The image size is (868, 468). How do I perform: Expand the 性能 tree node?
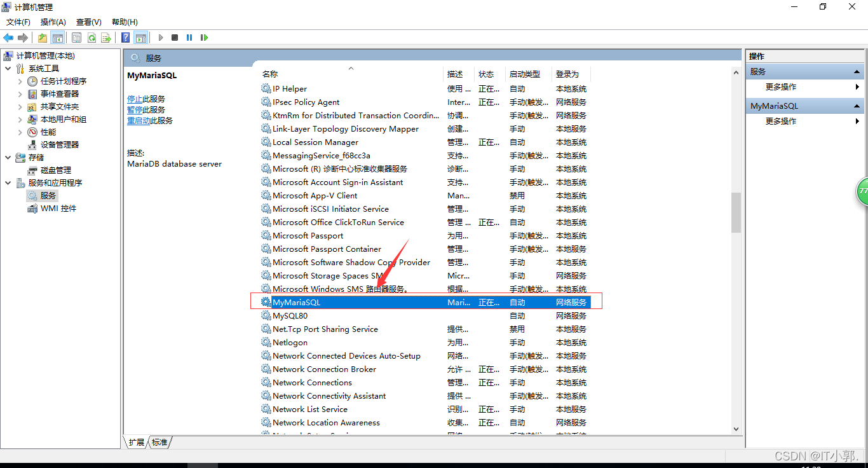[x=20, y=132]
